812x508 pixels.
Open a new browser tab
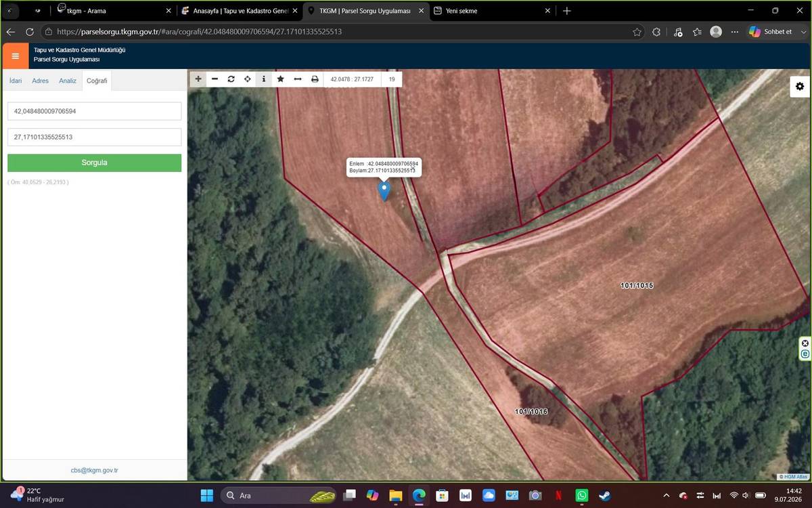[567, 11]
